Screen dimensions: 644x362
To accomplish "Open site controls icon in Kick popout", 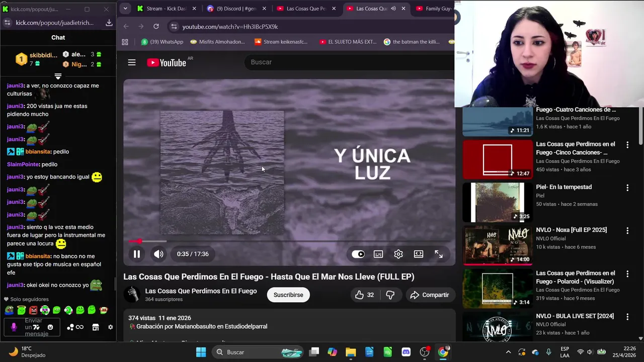I will [x=7, y=23].
